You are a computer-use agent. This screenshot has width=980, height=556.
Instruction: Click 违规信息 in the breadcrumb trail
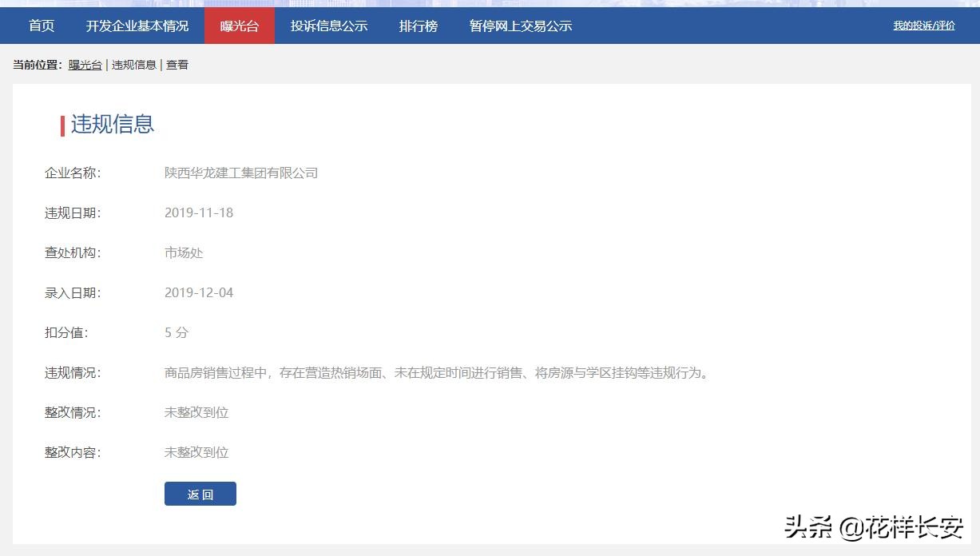[x=133, y=65]
